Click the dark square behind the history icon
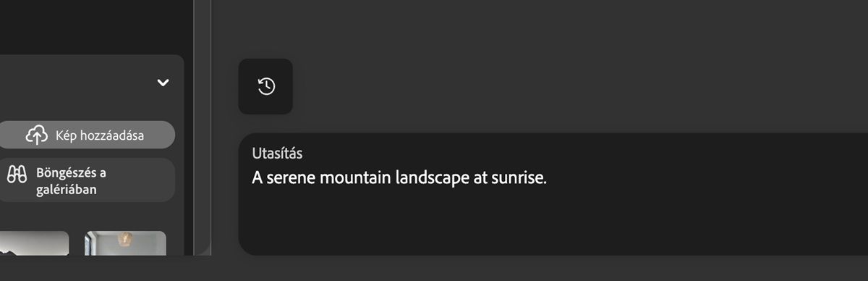The height and width of the screenshot is (281, 868). [x=265, y=86]
